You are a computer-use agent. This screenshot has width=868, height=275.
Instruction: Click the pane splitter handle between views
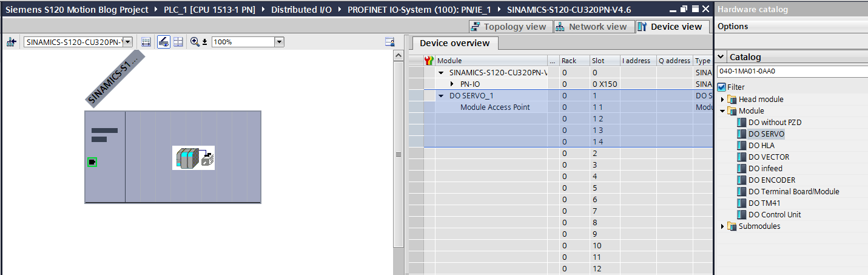pyautogui.click(x=399, y=154)
